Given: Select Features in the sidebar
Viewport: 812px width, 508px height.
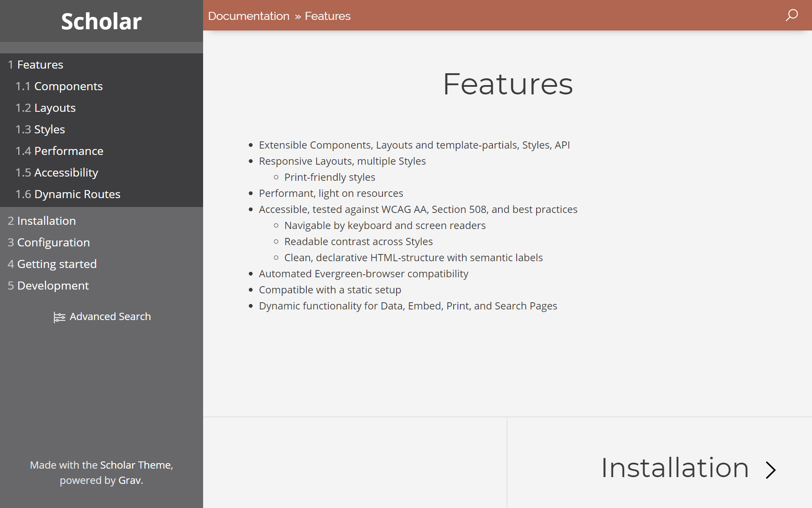Looking at the screenshot, I should (x=40, y=65).
